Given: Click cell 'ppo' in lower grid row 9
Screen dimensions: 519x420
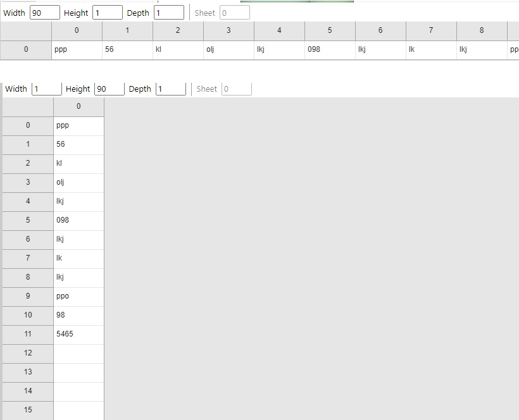Looking at the screenshot, I should pyautogui.click(x=78, y=297).
